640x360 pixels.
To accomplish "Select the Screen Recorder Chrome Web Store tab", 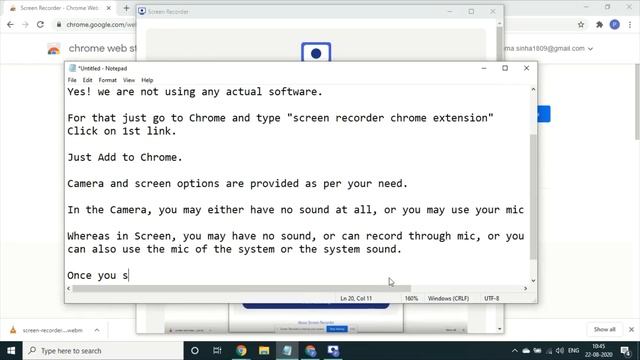I will click(x=59, y=8).
